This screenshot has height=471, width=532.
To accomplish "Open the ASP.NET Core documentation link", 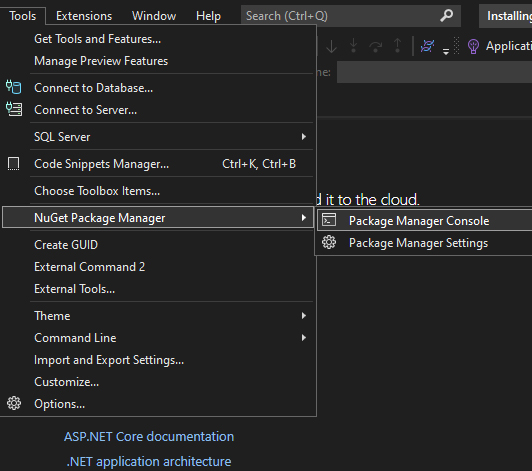I will 149,436.
